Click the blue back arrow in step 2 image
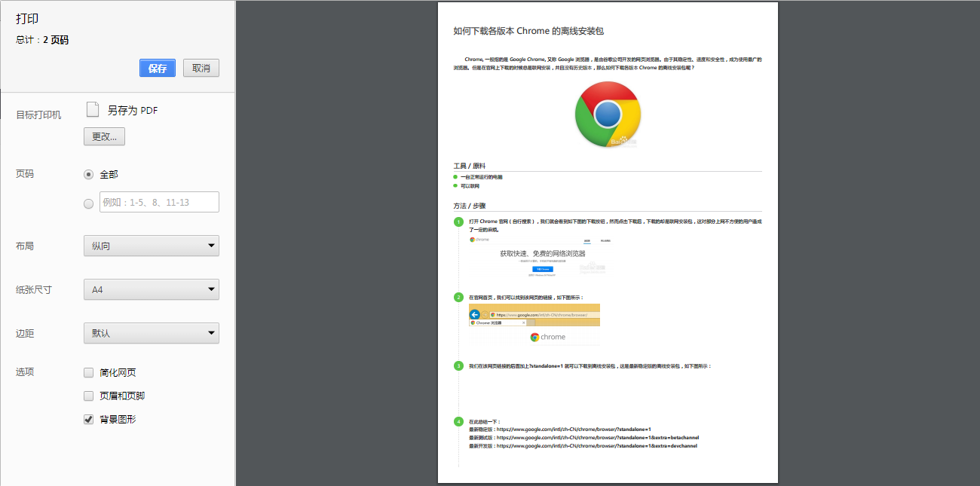The width and height of the screenshot is (980, 486). tap(475, 314)
